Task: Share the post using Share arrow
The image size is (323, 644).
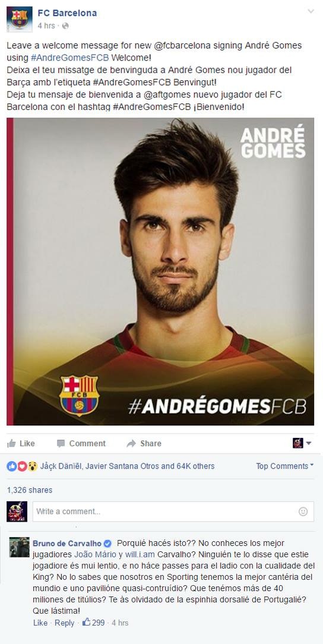Action: (x=144, y=443)
